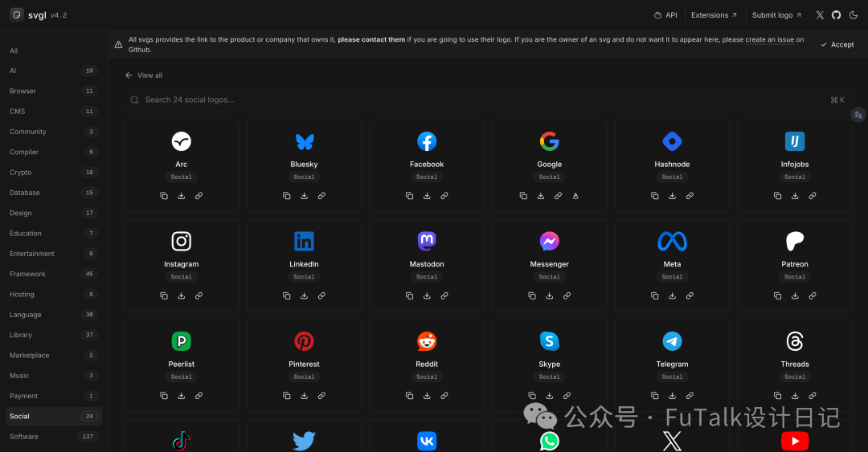Open the Extensions link

pyautogui.click(x=714, y=15)
